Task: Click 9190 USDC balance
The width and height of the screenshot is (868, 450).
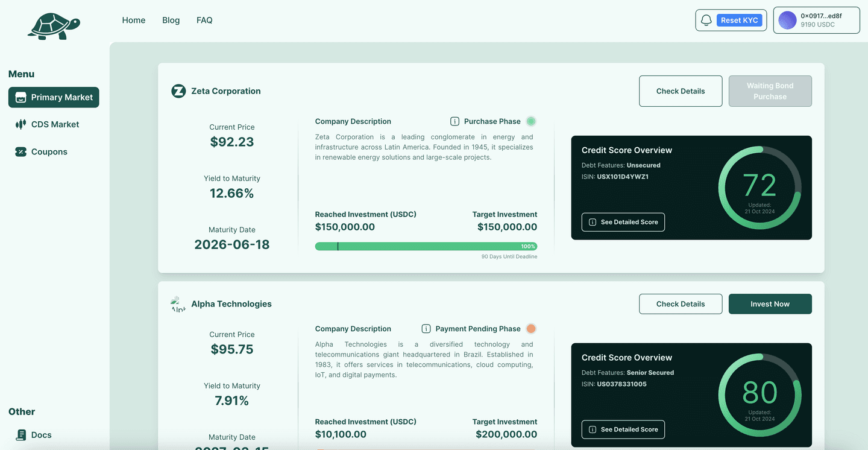Action: (x=818, y=25)
